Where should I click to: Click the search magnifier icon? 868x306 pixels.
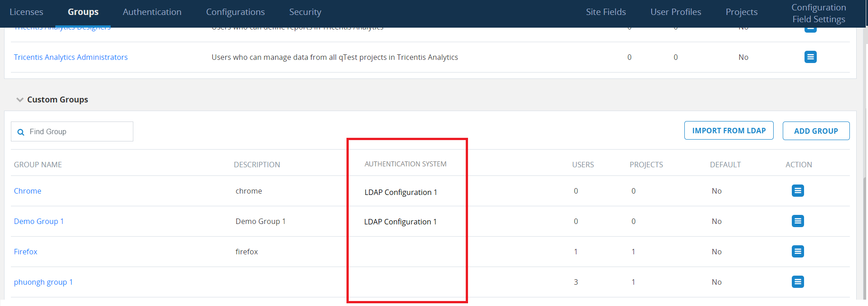click(x=21, y=132)
